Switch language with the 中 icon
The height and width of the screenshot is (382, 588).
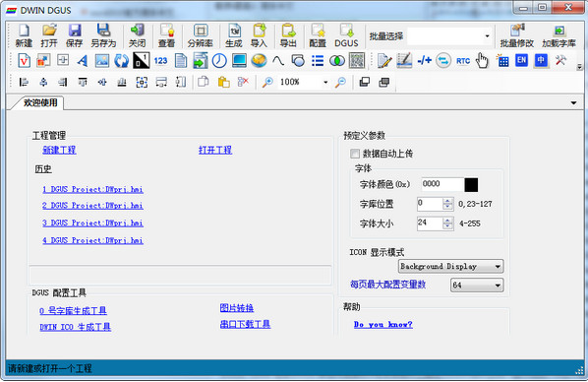(541, 60)
